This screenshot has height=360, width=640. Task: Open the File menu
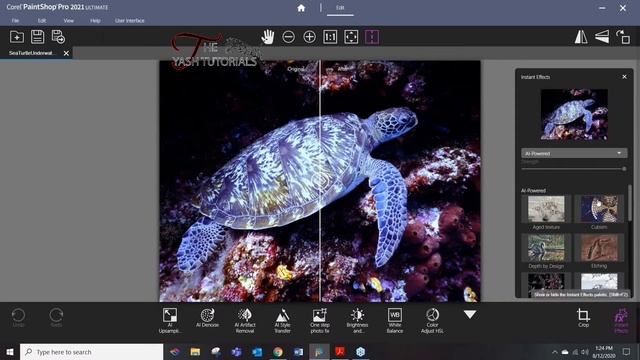[x=15, y=20]
